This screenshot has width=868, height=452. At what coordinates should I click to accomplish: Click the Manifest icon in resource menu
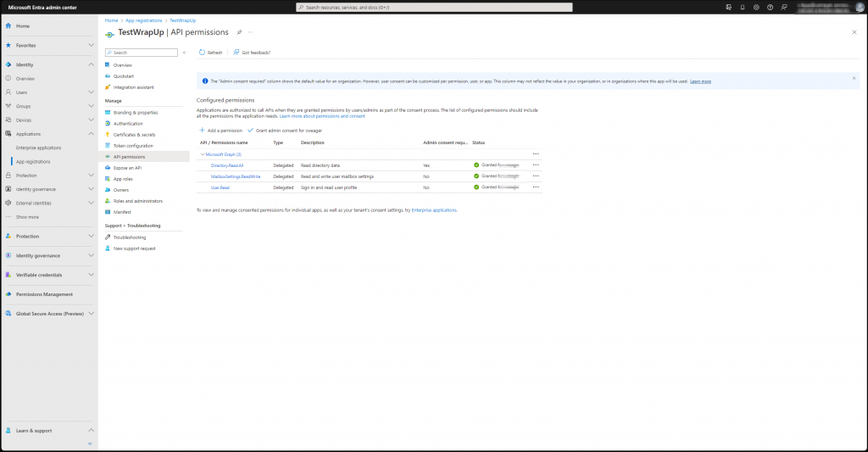click(108, 212)
